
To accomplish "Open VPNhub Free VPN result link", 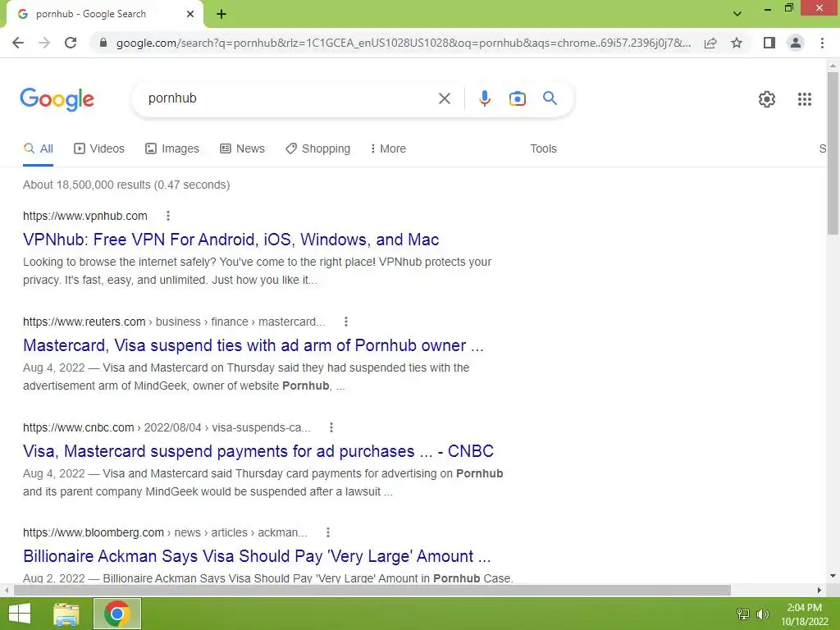I will coord(231,240).
